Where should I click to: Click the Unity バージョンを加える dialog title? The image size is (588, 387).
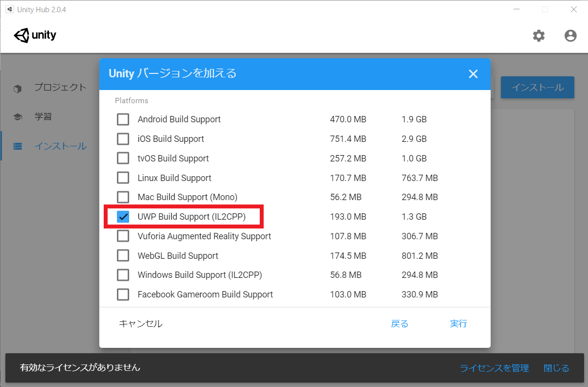click(x=173, y=73)
